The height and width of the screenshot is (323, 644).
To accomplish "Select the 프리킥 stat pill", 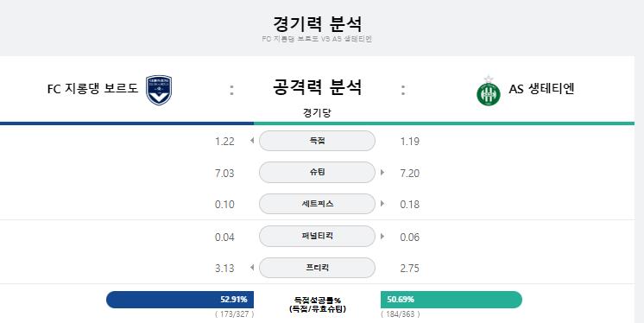I will coord(317,268).
